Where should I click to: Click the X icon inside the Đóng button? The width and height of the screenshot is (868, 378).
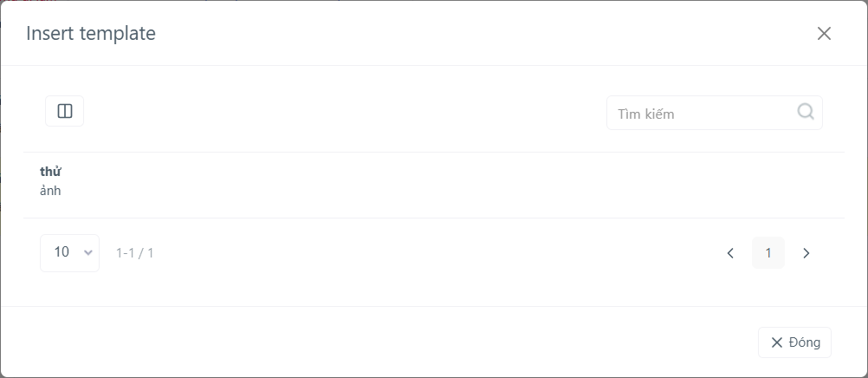(x=777, y=342)
